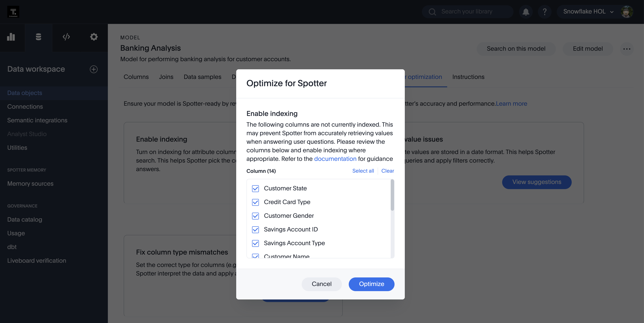Open the help question mark icon
This screenshot has height=323, width=644.
click(x=545, y=12)
